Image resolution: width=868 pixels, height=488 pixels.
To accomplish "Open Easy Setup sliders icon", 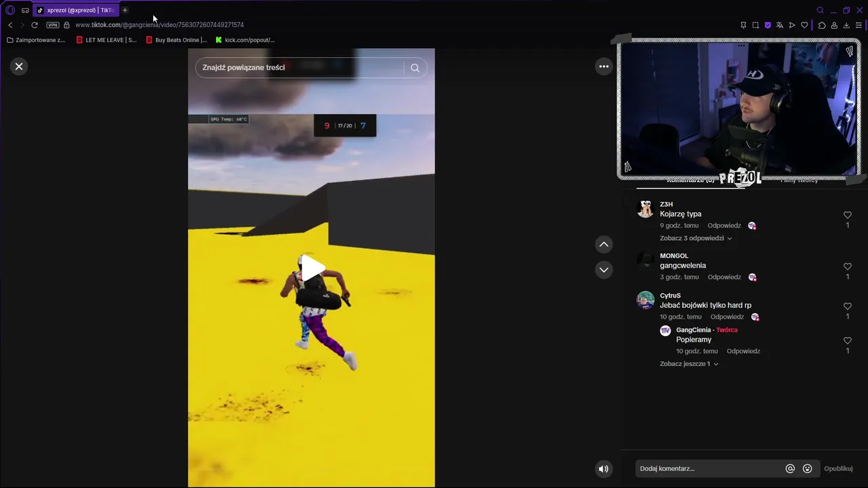I will (x=859, y=25).
